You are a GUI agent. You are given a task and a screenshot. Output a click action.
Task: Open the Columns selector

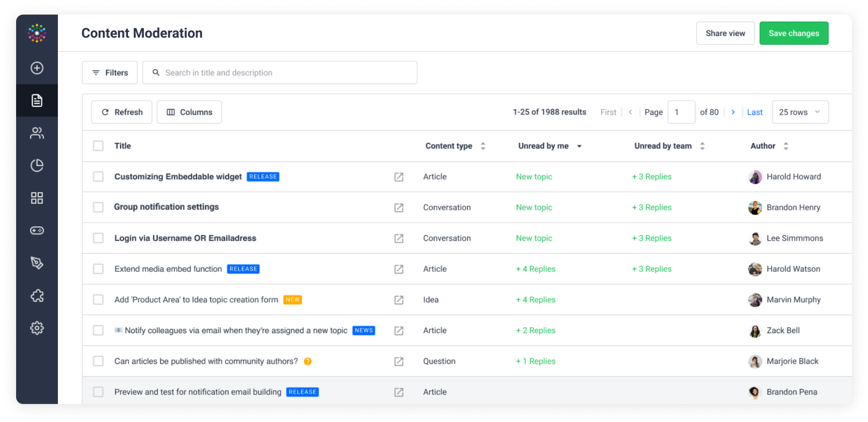pyautogui.click(x=189, y=112)
